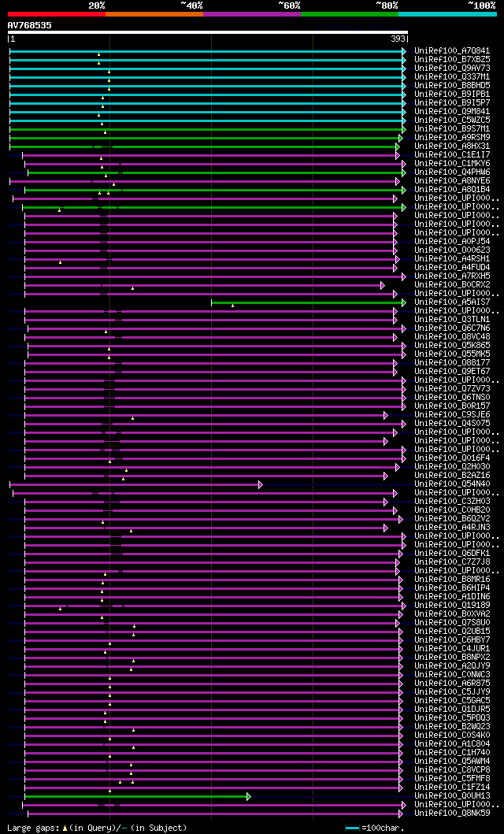Select the UniRef100_A9RSM9 label
Screen dimensions: 504x834
tap(453, 137)
